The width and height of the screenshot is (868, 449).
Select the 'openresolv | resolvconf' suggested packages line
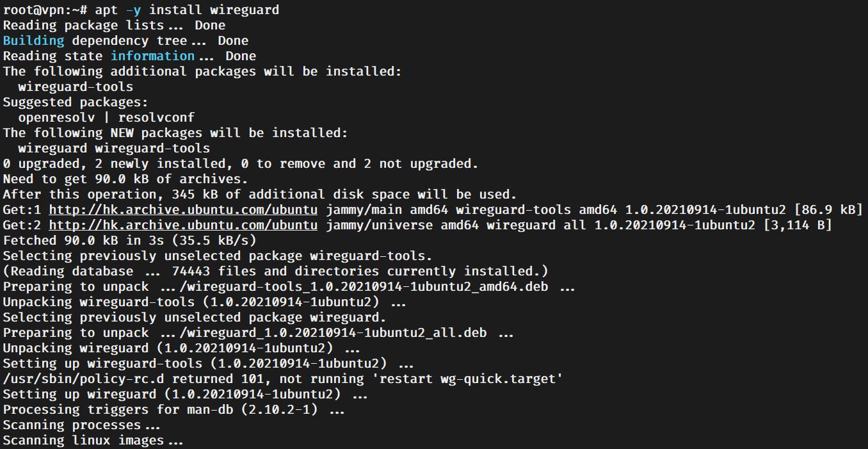[106, 117]
